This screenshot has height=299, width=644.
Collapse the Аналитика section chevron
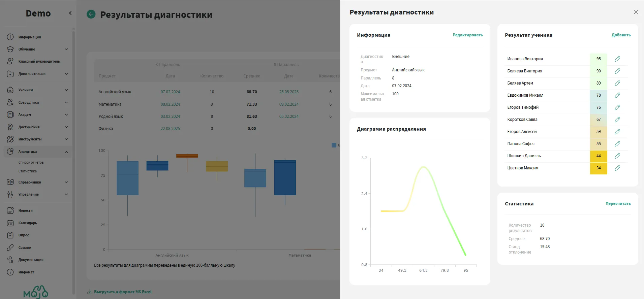66,152
